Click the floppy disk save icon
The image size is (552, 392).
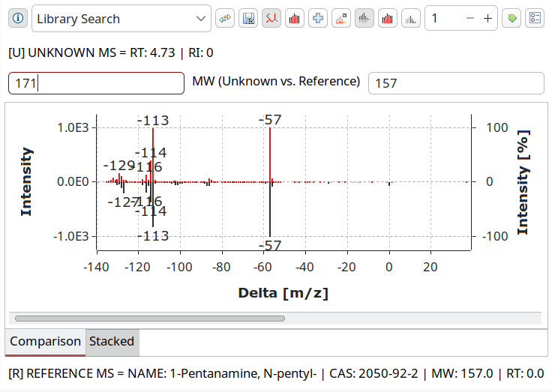(x=247, y=19)
